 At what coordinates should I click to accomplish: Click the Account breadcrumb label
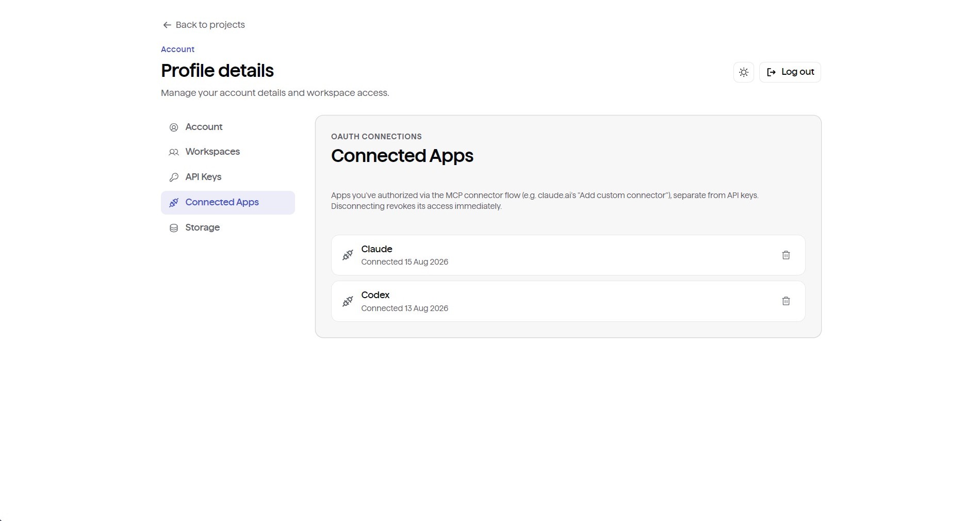(x=177, y=50)
